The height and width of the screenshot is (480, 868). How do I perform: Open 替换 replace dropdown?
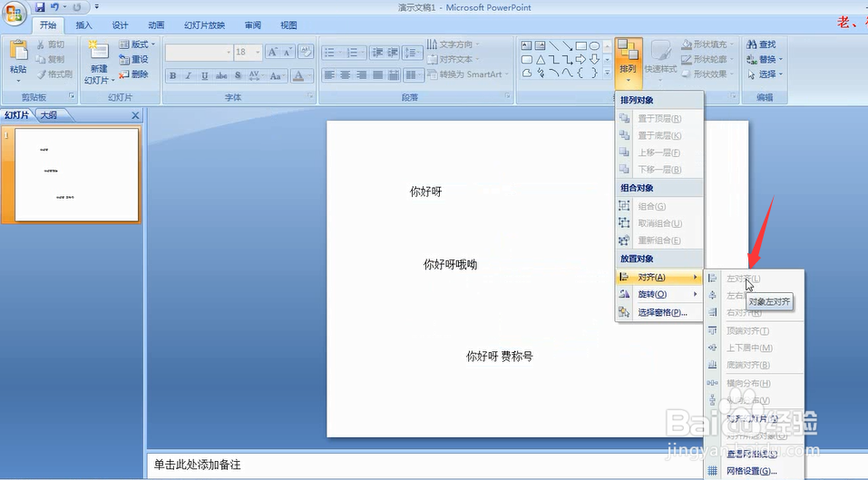tap(765, 59)
